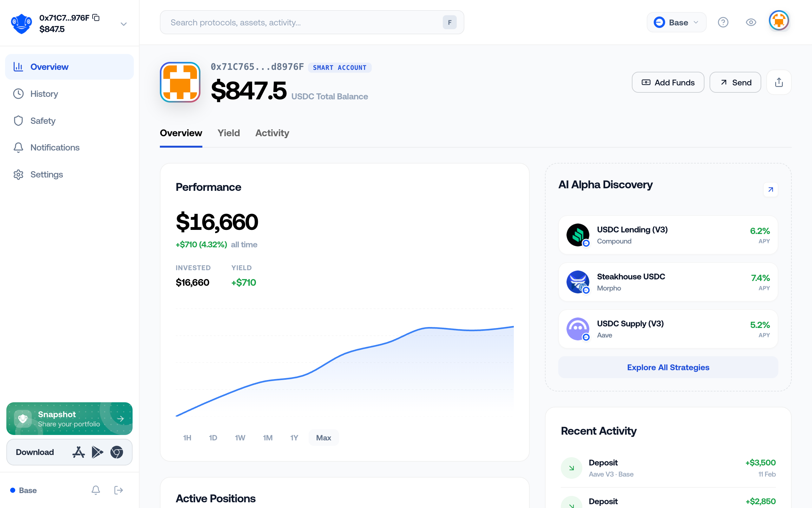Click the Aave ghost logo

point(578,329)
